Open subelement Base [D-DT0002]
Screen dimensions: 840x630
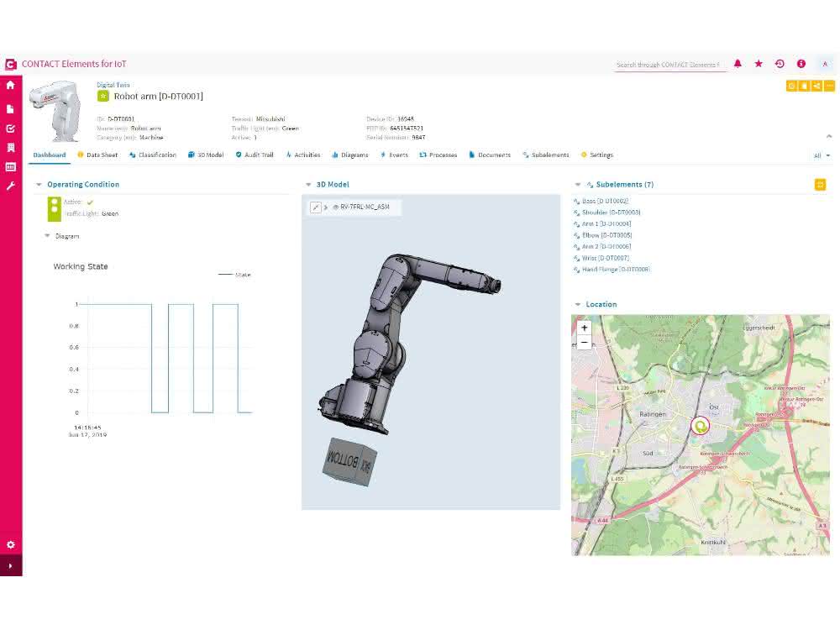(x=605, y=201)
